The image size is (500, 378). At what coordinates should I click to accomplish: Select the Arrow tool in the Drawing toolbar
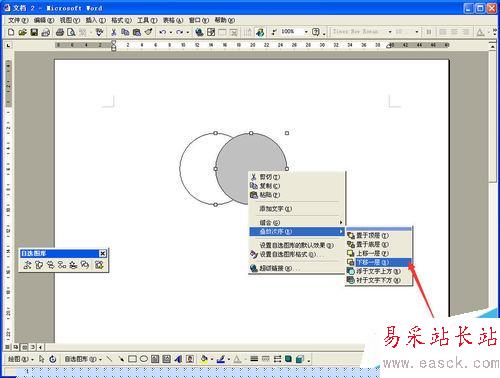tap(121, 359)
